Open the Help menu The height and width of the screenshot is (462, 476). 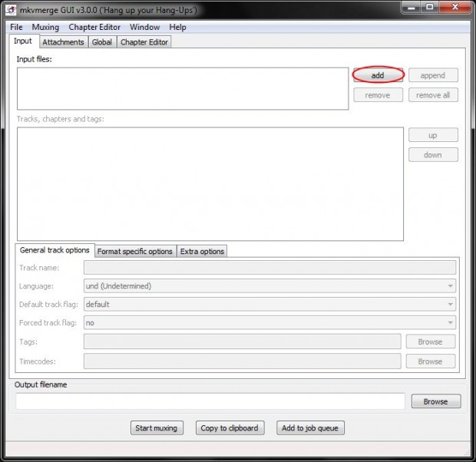177,28
